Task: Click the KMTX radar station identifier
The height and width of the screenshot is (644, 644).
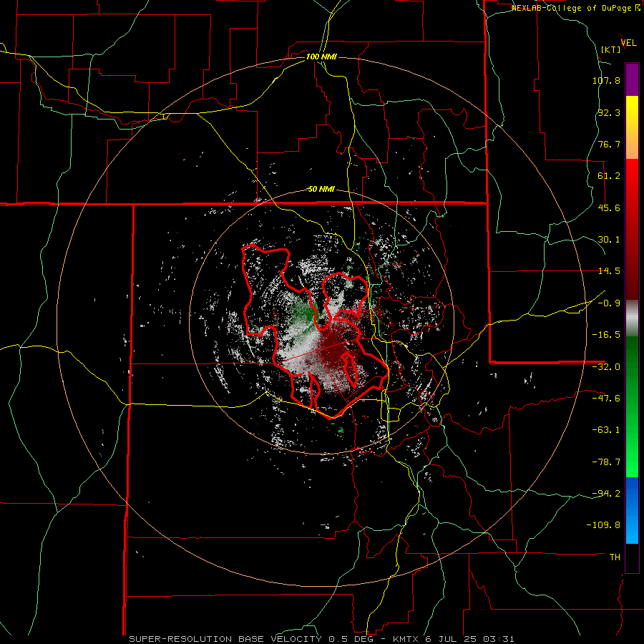Action: click(x=406, y=639)
